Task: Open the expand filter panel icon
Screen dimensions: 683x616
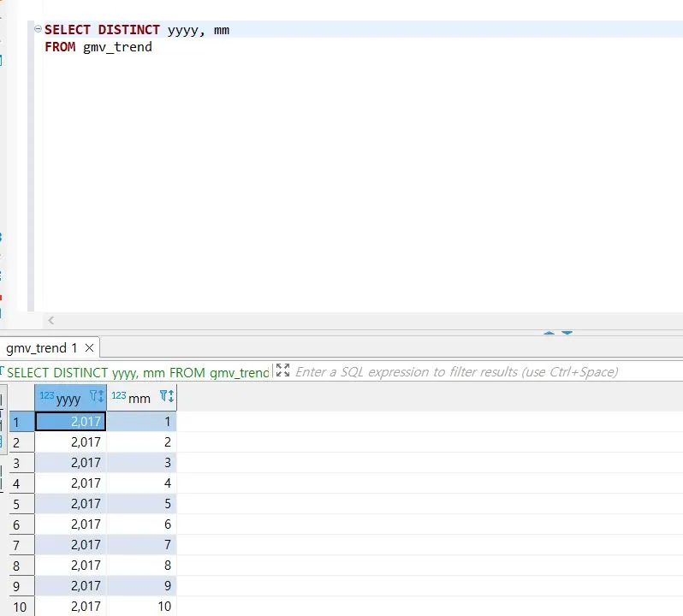Action: click(x=282, y=370)
